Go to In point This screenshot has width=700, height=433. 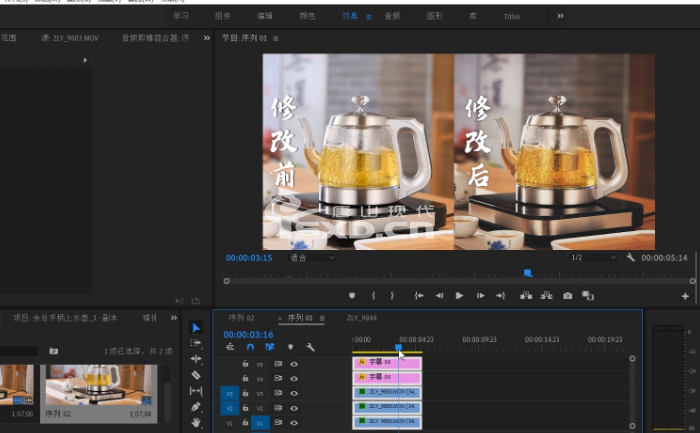click(x=419, y=296)
